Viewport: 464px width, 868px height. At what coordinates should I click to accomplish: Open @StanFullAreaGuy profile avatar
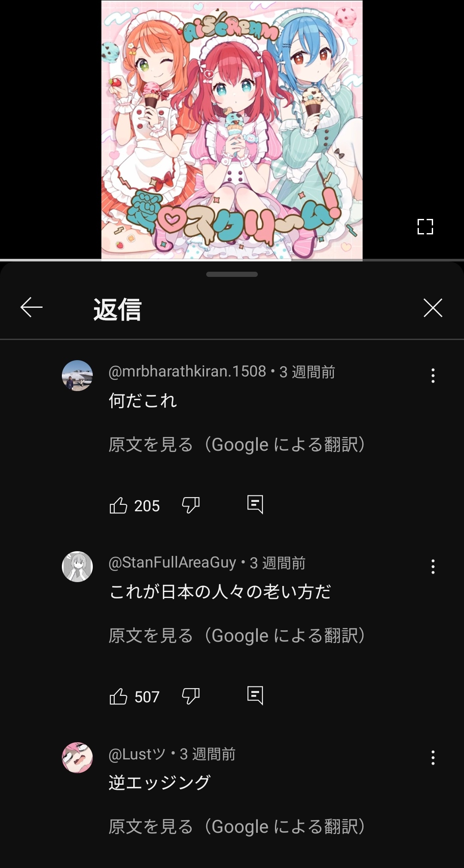(77, 567)
